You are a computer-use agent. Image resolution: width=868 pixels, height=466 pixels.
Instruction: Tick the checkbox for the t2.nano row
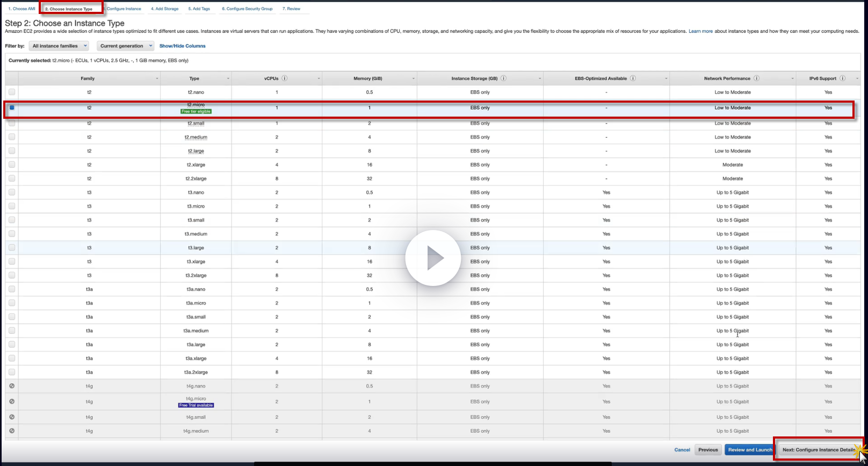point(12,92)
